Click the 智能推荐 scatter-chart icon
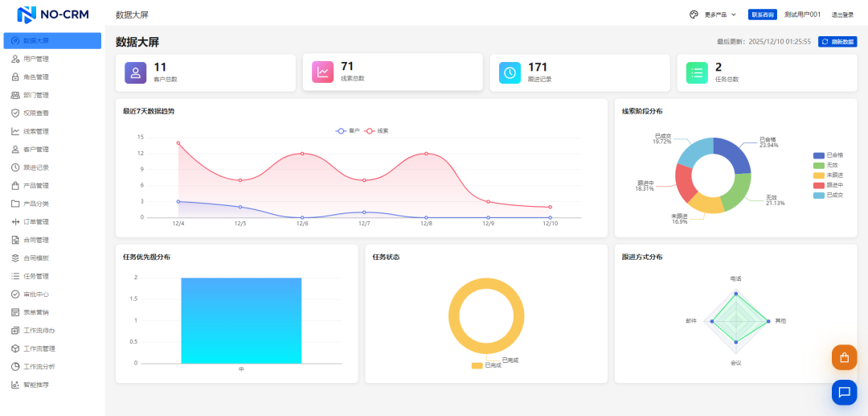The height and width of the screenshot is (416, 868). point(15,385)
